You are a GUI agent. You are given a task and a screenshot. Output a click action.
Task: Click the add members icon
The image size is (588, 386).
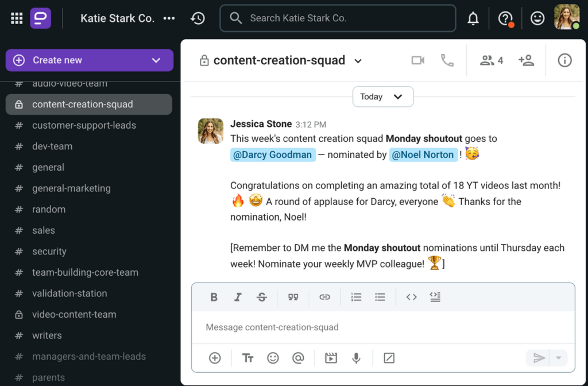pyautogui.click(x=526, y=60)
